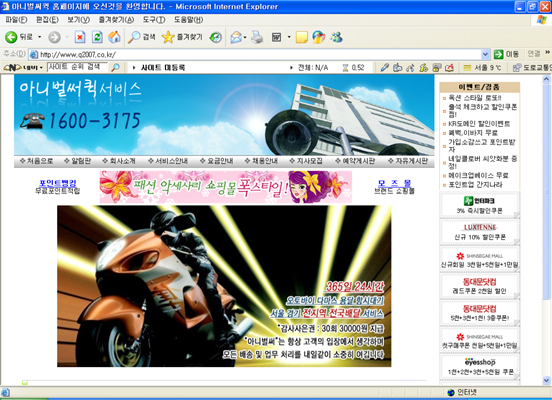Screen dimensions: 552x400
Task: Open the 요금안내 nav link
Action: [x=216, y=161]
